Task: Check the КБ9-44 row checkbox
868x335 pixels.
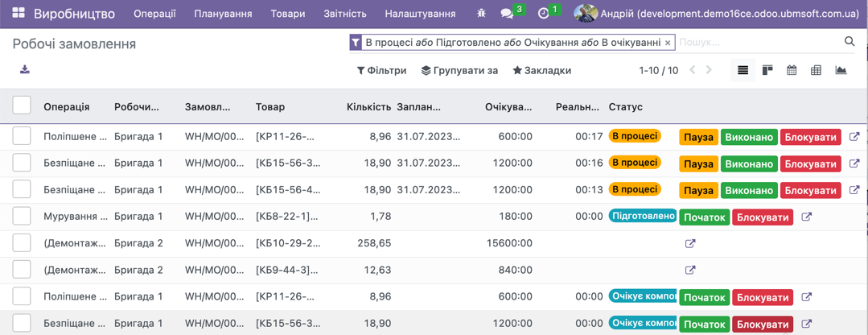Action: click(x=22, y=269)
